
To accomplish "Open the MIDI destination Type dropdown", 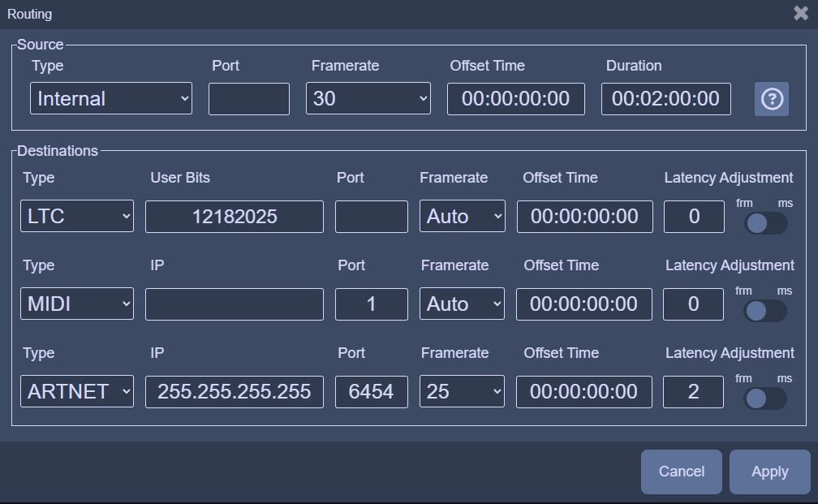I will click(x=77, y=304).
